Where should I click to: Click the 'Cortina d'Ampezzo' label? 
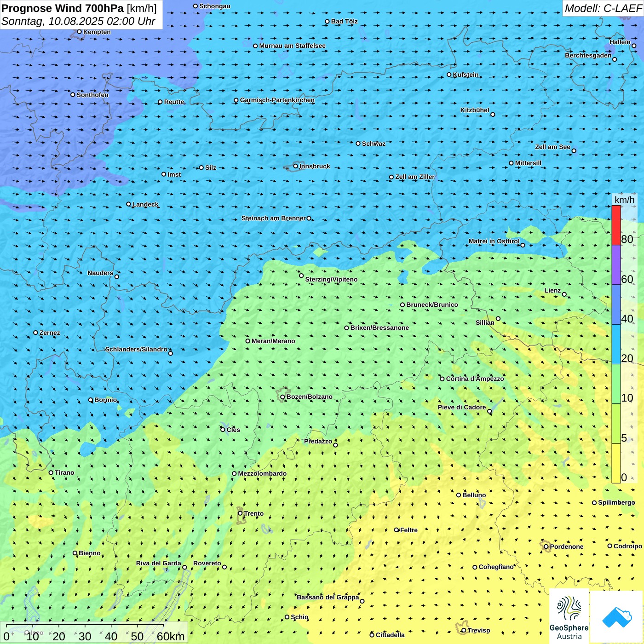475,379
